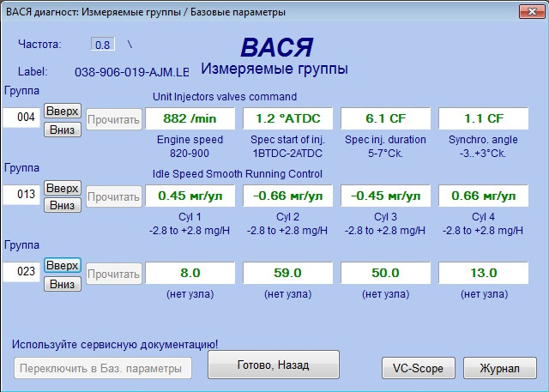Select the 1.1 CF synchro angle value
The height and width of the screenshot is (392, 549).
click(x=484, y=118)
